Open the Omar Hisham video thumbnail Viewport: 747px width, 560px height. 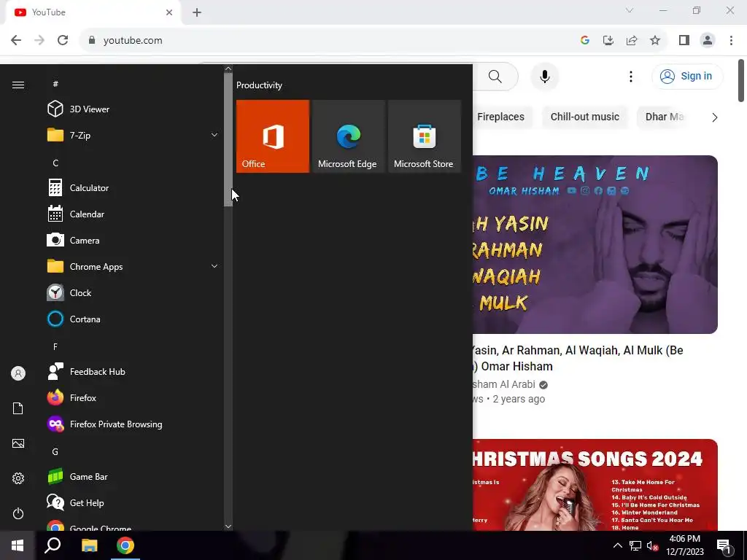pyautogui.click(x=595, y=244)
